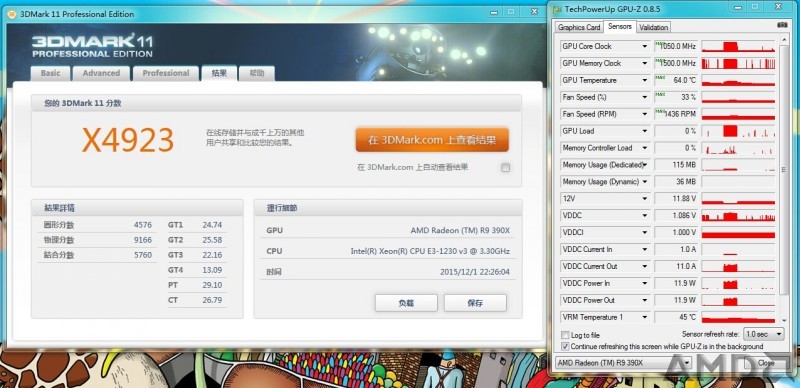Image resolution: width=800 pixels, height=388 pixels.
Task: Click the GPU Load history graph
Action: 738,131
